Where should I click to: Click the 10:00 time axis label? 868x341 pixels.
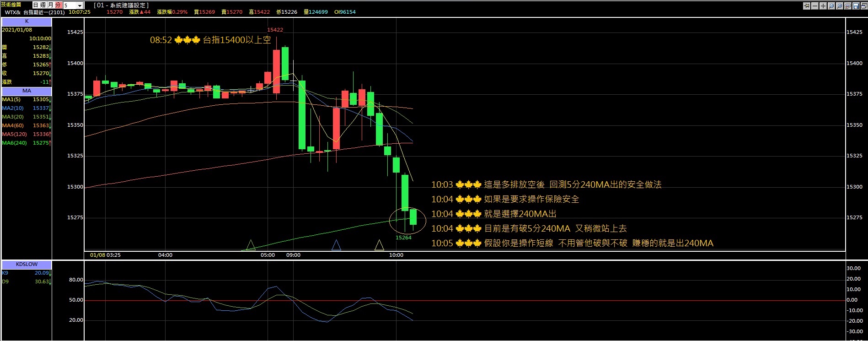pos(396,255)
